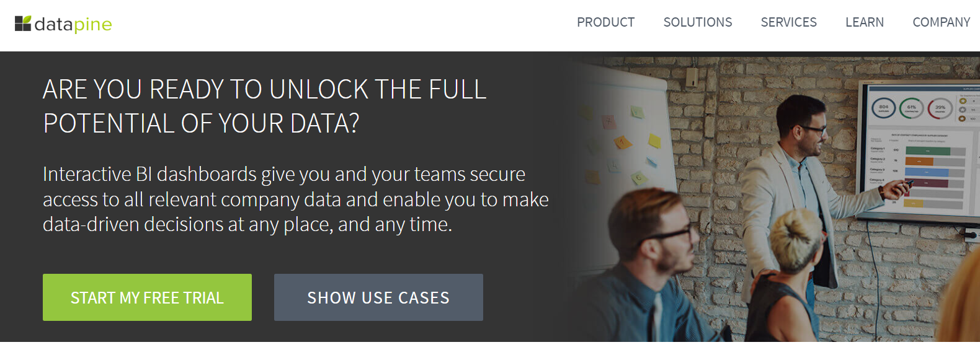Image resolution: width=980 pixels, height=363 pixels.
Task: Click the datapine wordmark text
Action: point(73,25)
